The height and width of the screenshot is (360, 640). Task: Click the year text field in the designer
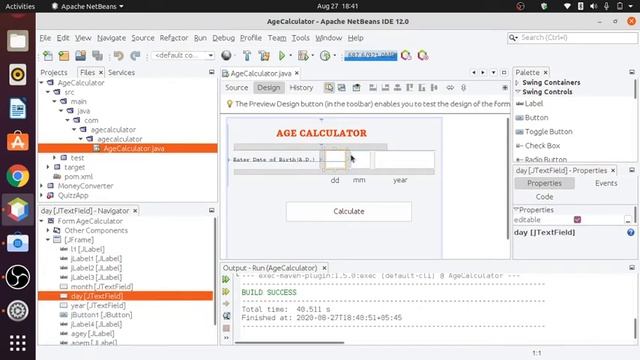[x=404, y=160]
